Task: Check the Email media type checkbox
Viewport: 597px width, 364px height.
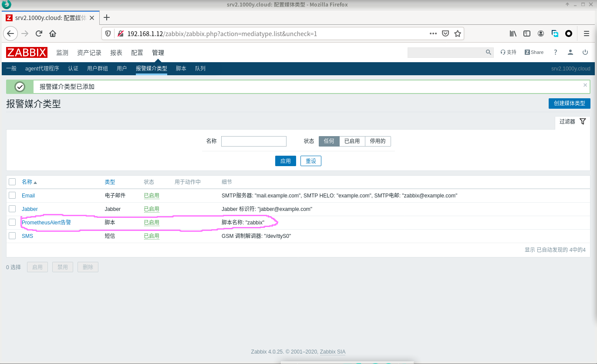Action: point(12,195)
